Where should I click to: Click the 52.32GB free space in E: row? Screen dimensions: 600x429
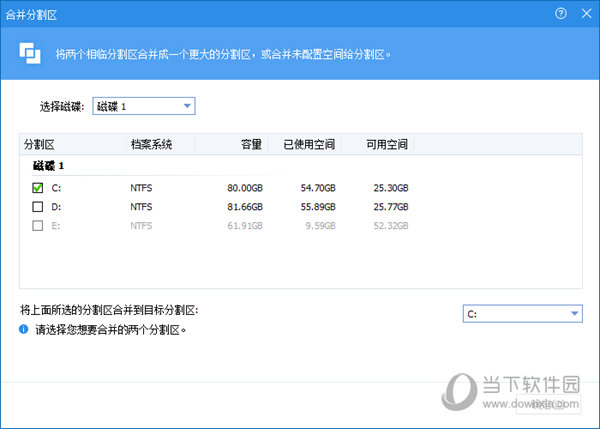coord(390,226)
